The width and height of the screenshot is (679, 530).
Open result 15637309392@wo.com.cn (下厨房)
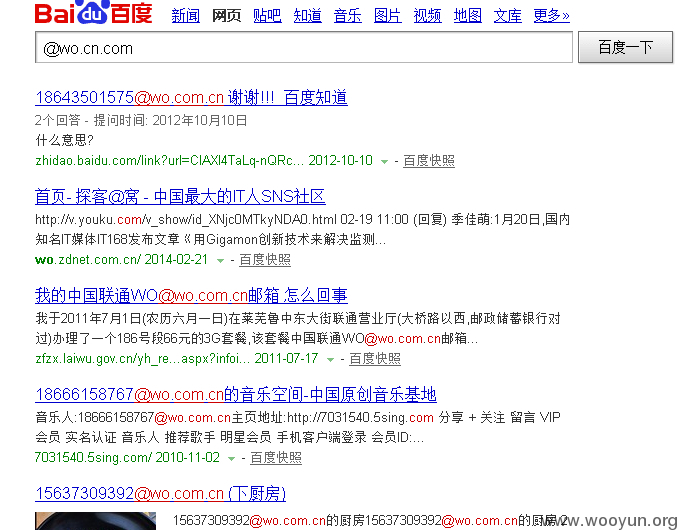click(160, 493)
